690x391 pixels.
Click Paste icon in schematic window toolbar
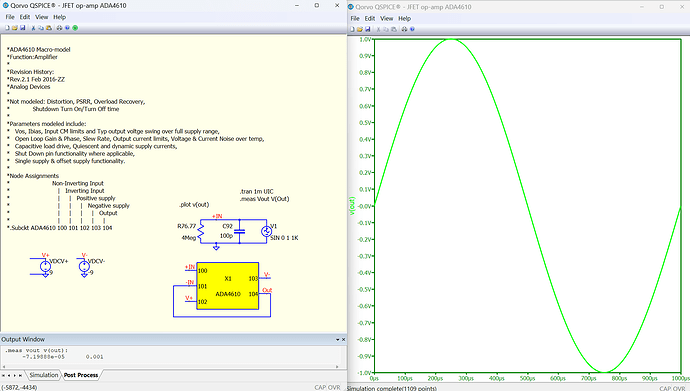pyautogui.click(x=49, y=28)
